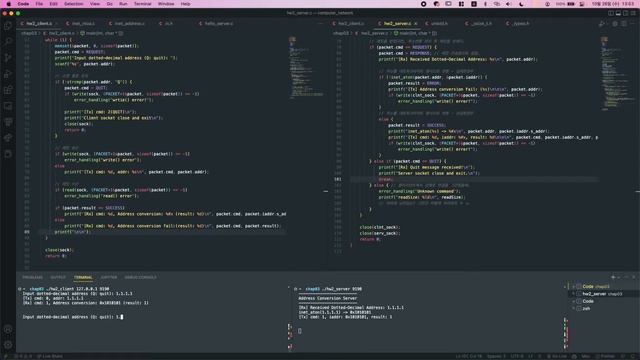Open the Extensions view in activity bar
This screenshot has height=360, width=640.
8,90
